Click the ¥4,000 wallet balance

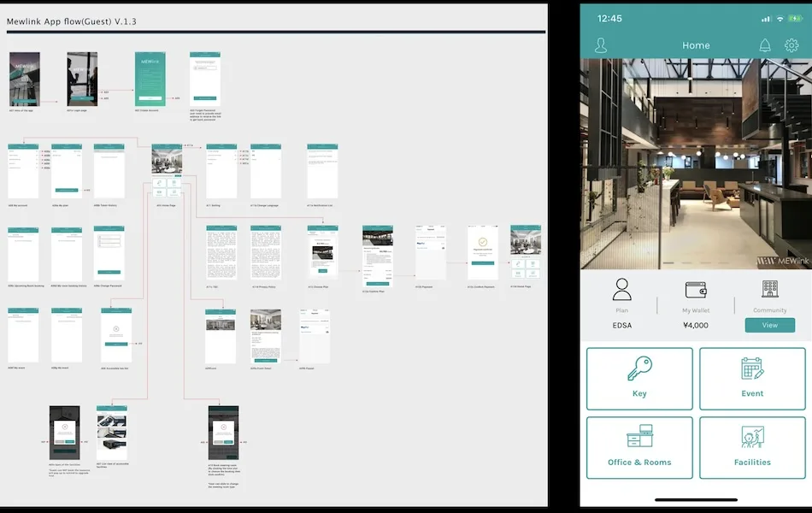(695, 325)
